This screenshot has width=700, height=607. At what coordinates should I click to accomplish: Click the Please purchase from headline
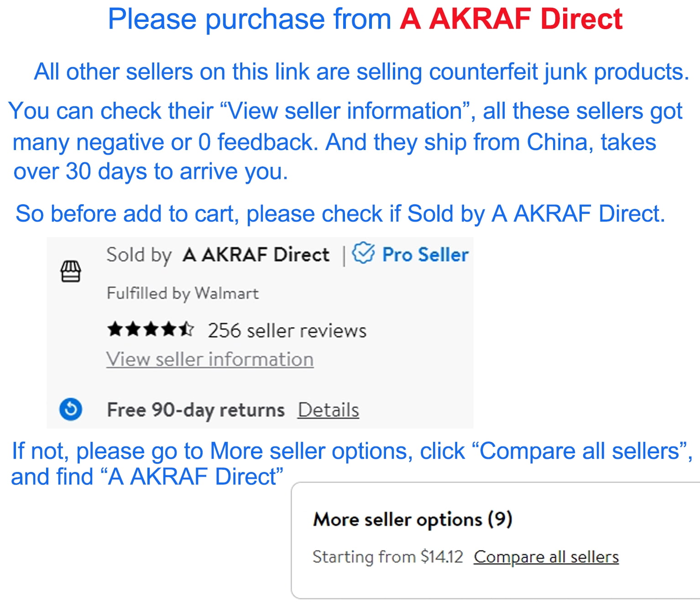pos(250,19)
